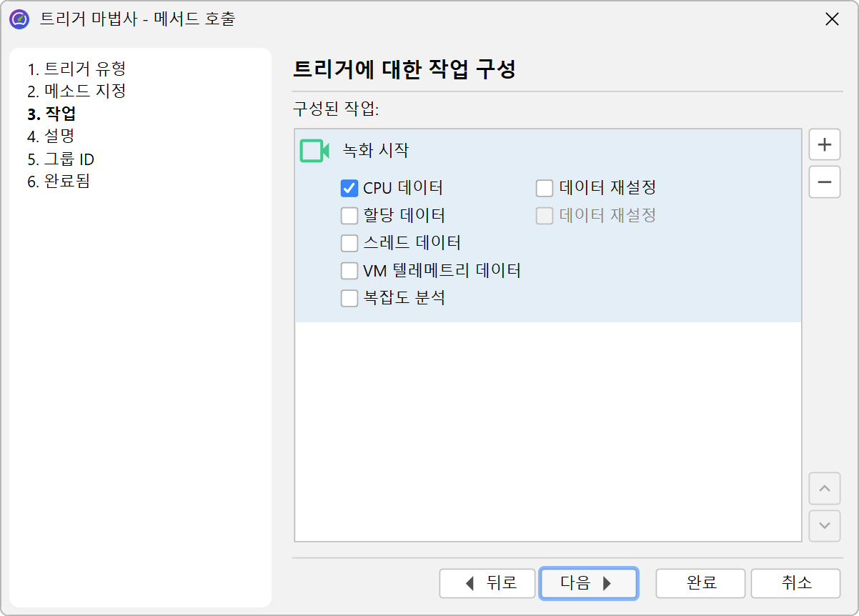The width and height of the screenshot is (859, 616).
Task: Enable the 할당 데이터 checkbox
Action: click(349, 216)
